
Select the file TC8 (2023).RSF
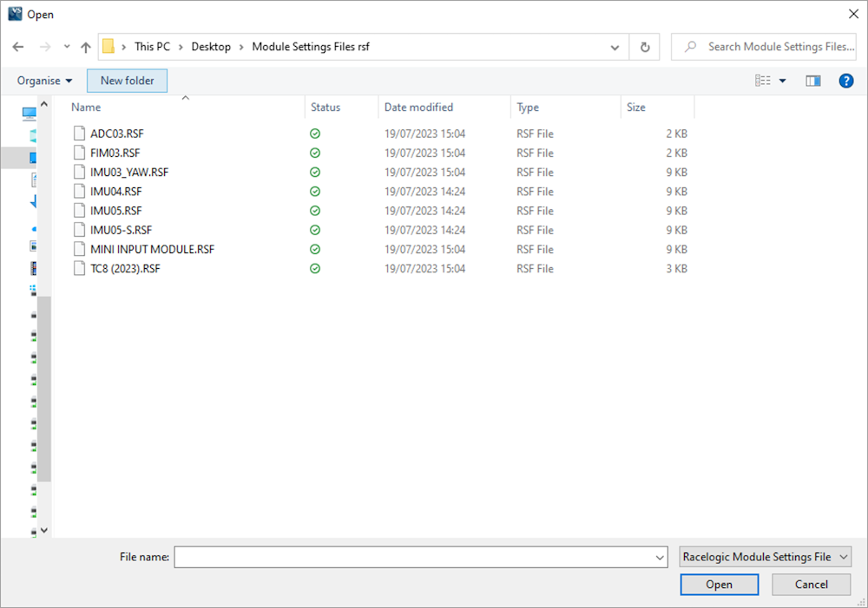(x=125, y=270)
